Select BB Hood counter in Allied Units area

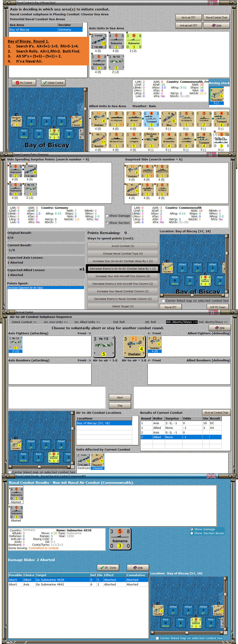pyautogui.click(x=134, y=119)
